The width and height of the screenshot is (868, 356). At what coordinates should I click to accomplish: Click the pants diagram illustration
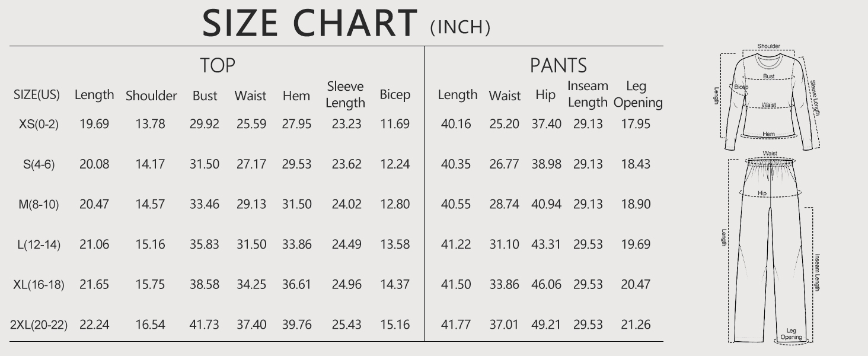770,249
